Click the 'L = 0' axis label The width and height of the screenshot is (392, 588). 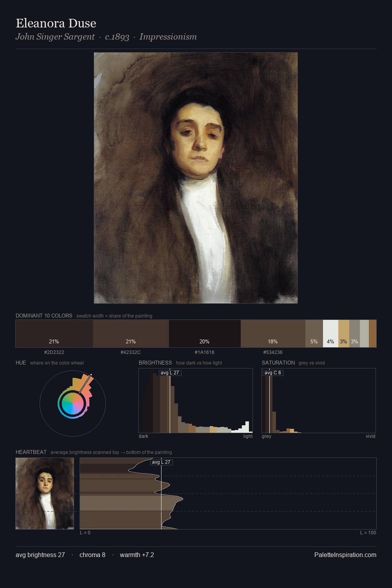tap(85, 533)
